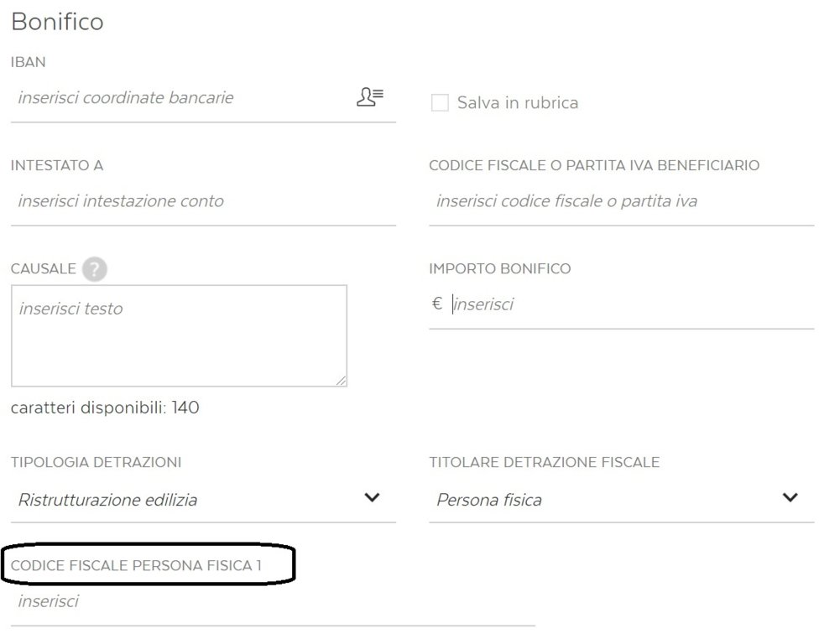This screenshot has height=644, width=840.
Task: Focus the Causale text area
Action: click(x=179, y=335)
